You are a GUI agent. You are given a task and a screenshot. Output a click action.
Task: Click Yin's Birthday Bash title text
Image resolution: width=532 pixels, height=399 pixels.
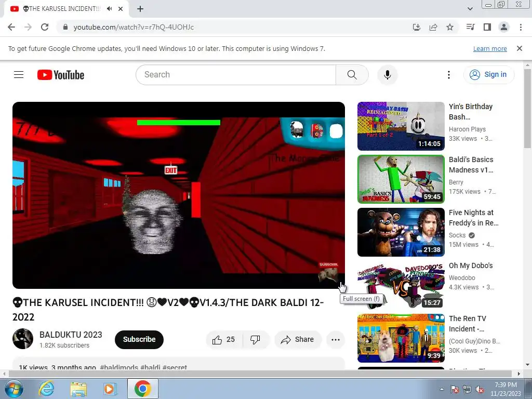(x=471, y=112)
